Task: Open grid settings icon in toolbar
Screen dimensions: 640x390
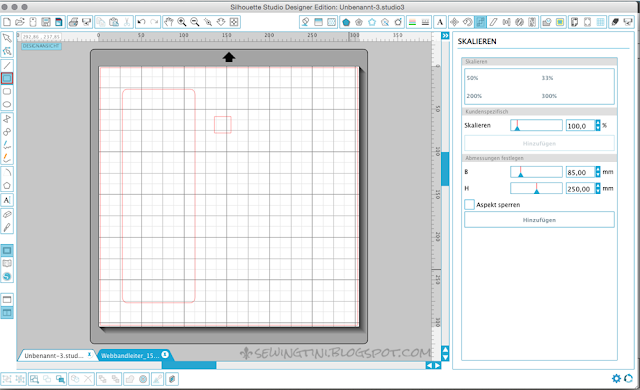Action: click(600, 22)
